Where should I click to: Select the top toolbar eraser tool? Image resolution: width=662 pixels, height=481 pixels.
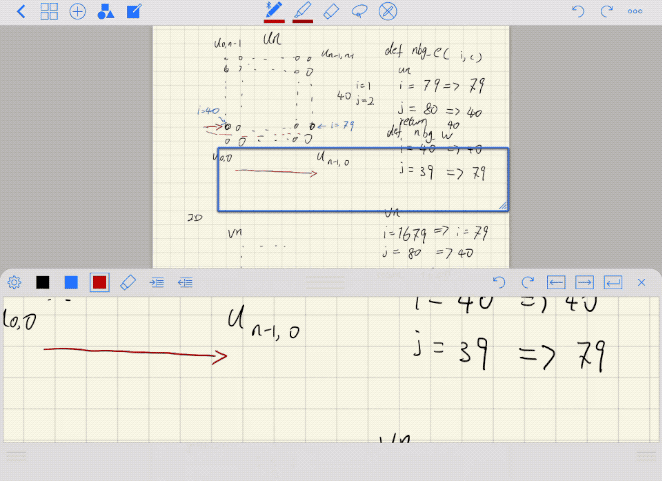tap(331, 11)
